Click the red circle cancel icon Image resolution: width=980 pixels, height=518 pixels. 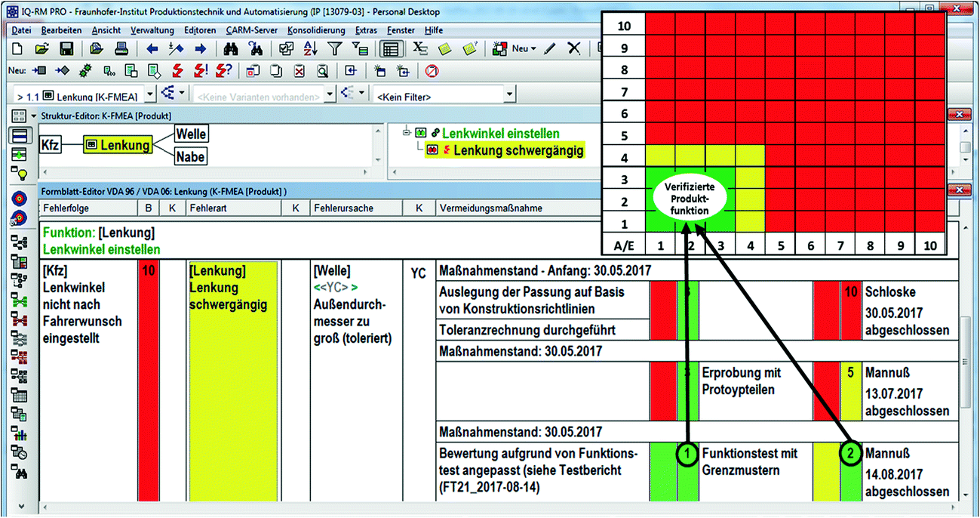[432, 71]
